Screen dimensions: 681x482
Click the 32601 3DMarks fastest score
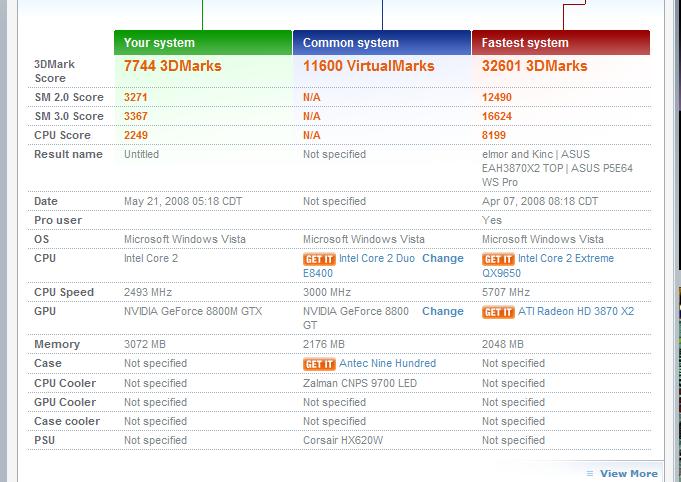pyautogui.click(x=534, y=66)
